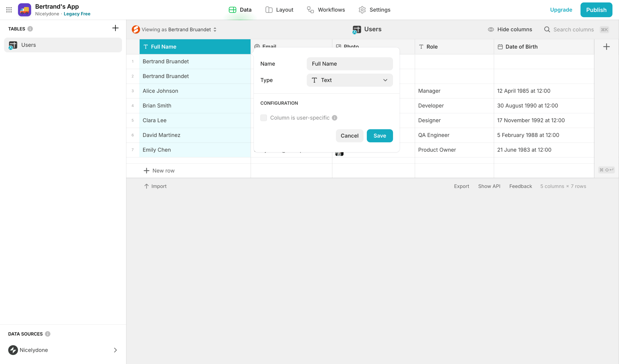The height and width of the screenshot is (364, 619).
Task: Click the Import arrow icon
Action: click(146, 186)
